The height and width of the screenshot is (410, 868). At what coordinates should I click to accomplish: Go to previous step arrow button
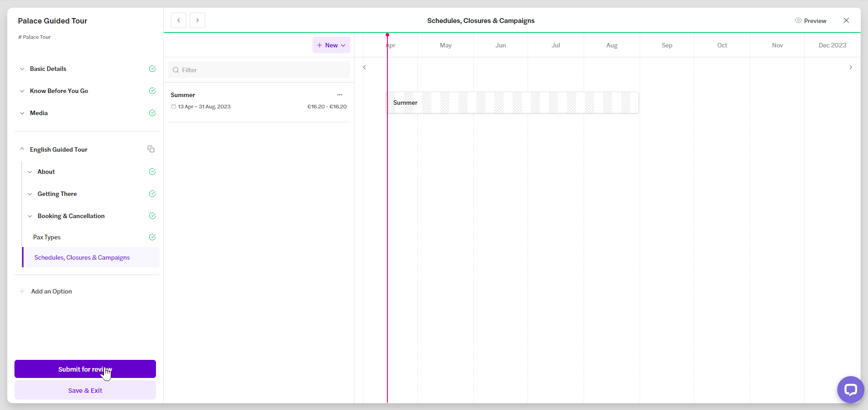pos(179,20)
